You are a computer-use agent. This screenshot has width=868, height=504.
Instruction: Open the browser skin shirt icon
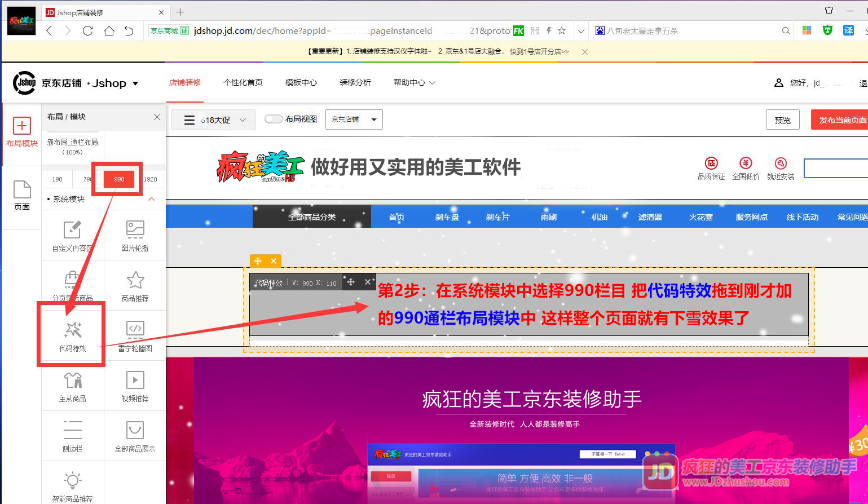829,10
